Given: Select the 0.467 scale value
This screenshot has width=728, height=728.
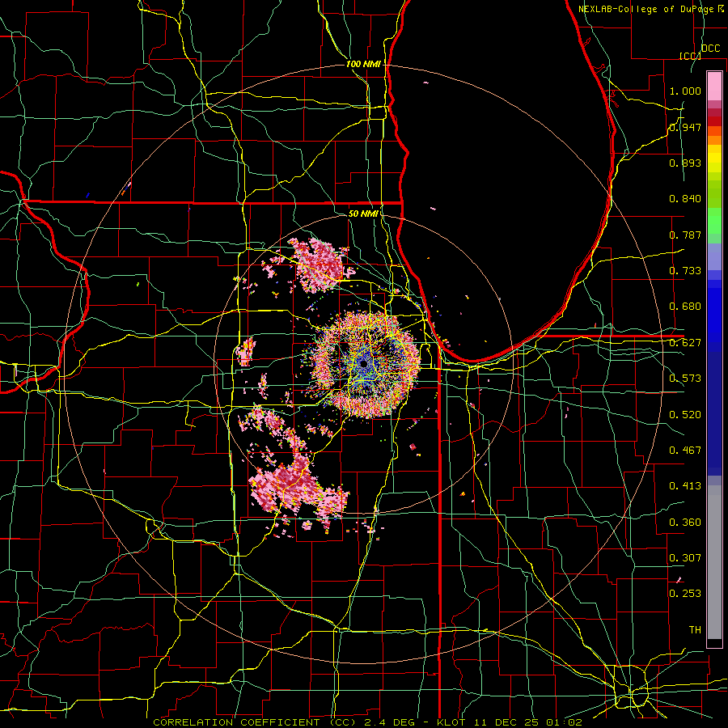Looking at the screenshot, I should [685, 451].
